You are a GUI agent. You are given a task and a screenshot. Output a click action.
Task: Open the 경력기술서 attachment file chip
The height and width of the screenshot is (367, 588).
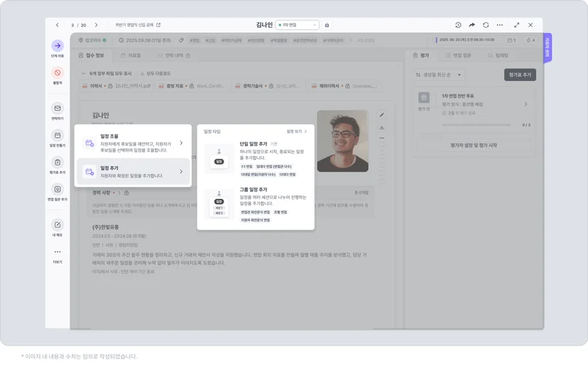click(268, 86)
